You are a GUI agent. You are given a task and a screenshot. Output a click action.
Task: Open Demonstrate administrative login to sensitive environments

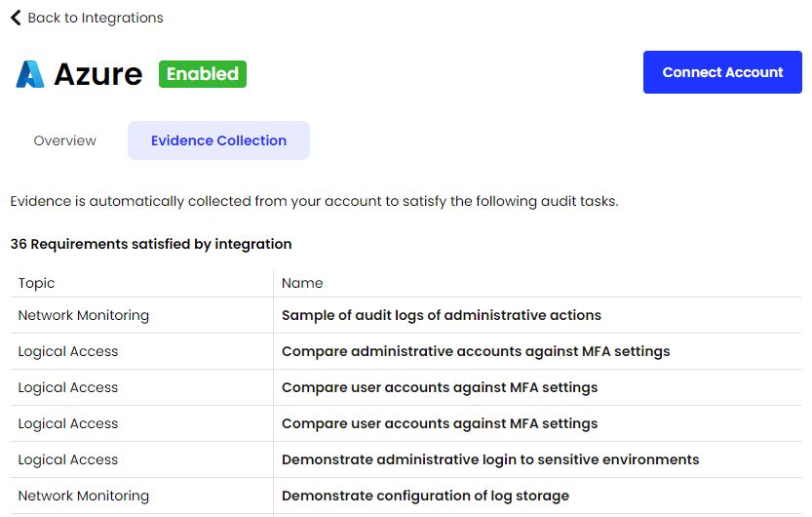pos(490,459)
